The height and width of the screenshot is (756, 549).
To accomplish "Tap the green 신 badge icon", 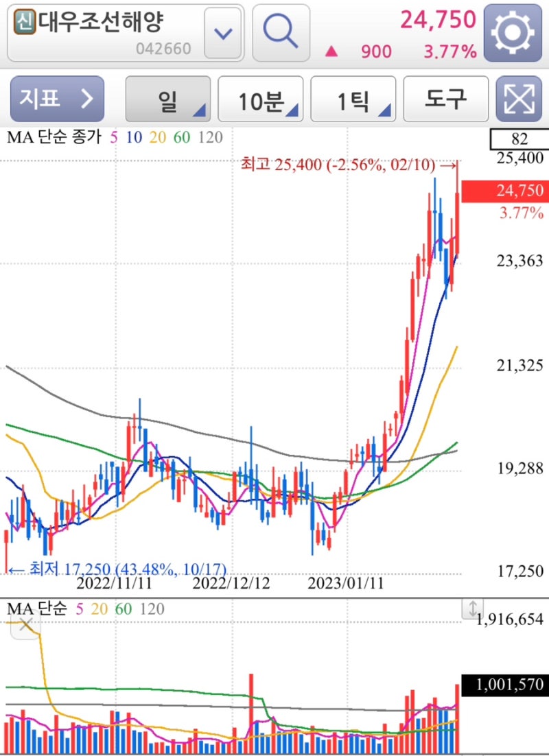I will [25, 22].
